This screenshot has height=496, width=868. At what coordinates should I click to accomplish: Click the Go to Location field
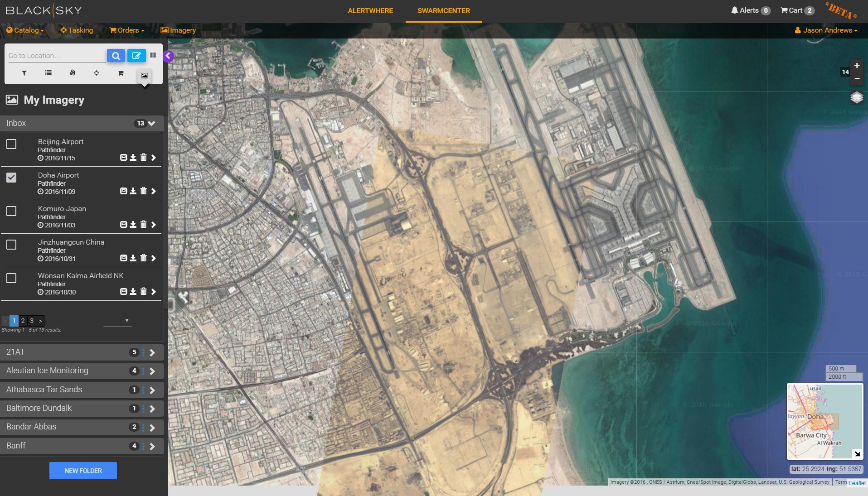[x=54, y=56]
